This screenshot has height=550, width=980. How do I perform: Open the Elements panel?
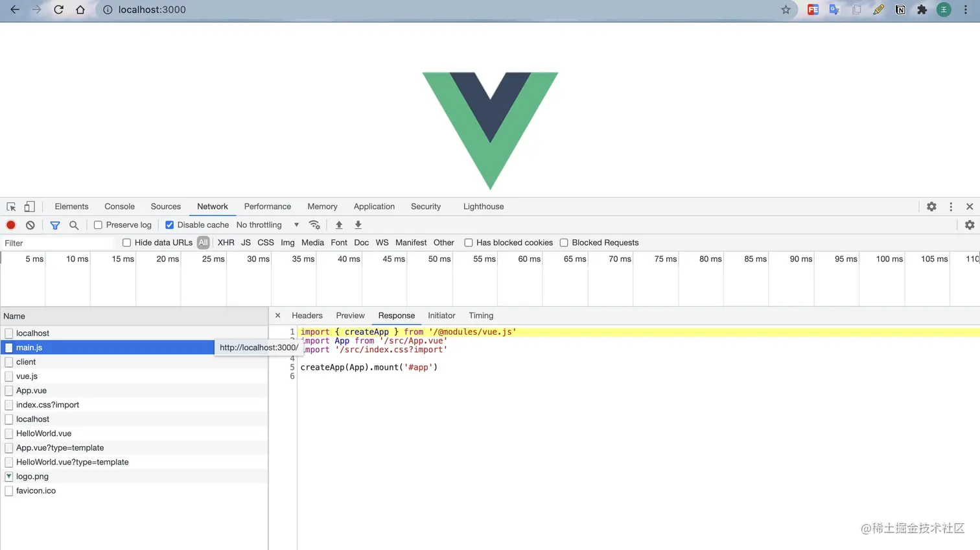[x=71, y=206]
